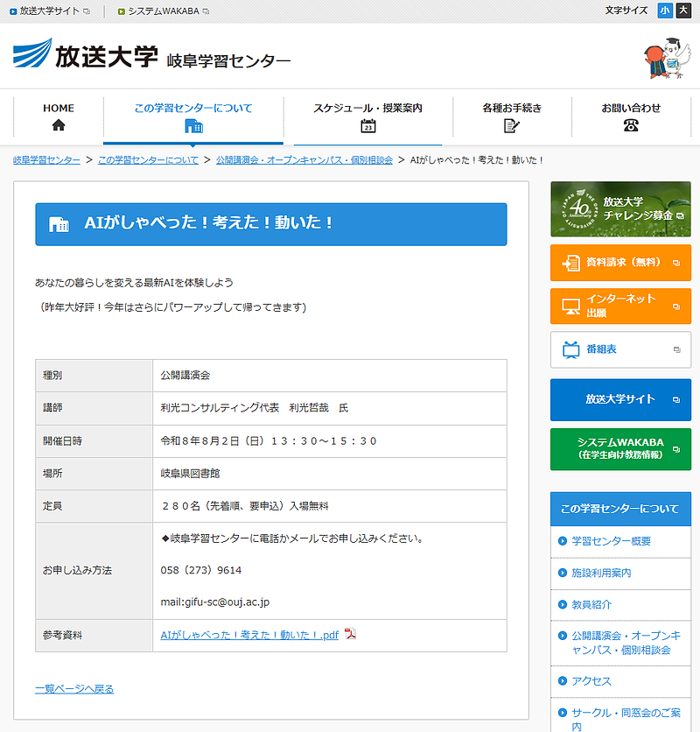Viewport: 700px width, 732px height.
Task: Open お問い合わせ navigation tab
Action: tap(631, 116)
